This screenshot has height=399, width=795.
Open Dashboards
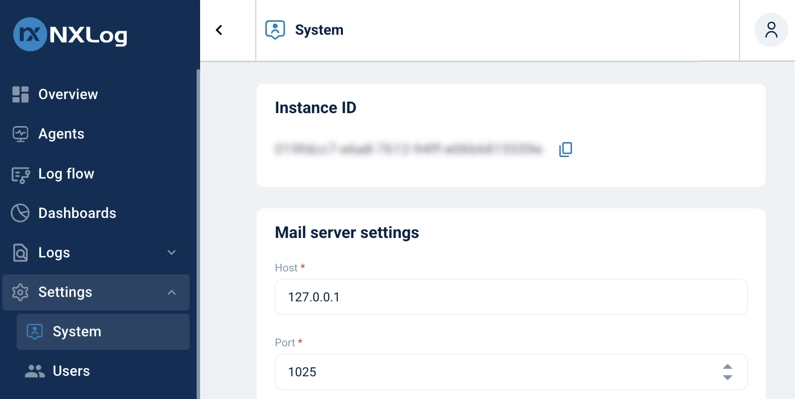(77, 213)
